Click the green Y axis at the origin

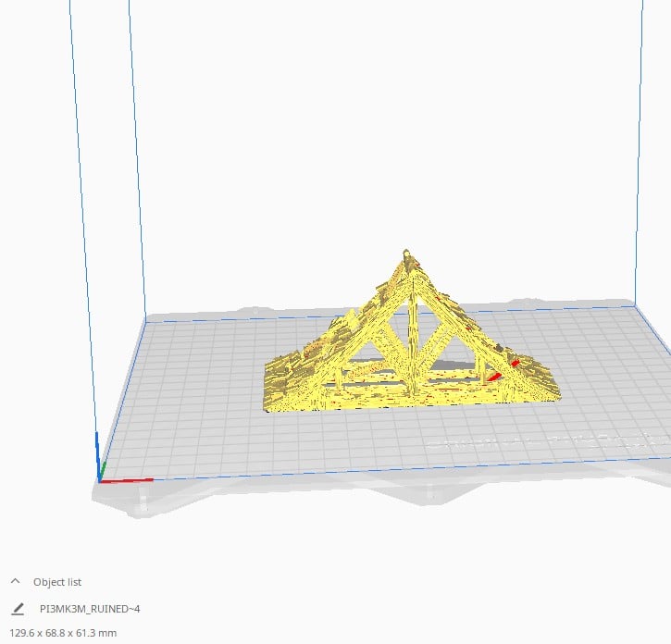[103, 471]
